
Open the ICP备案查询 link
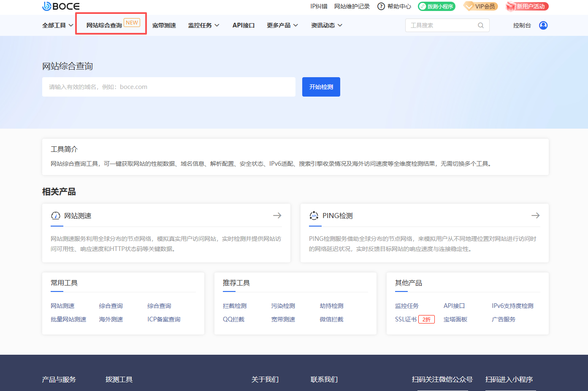click(x=164, y=319)
